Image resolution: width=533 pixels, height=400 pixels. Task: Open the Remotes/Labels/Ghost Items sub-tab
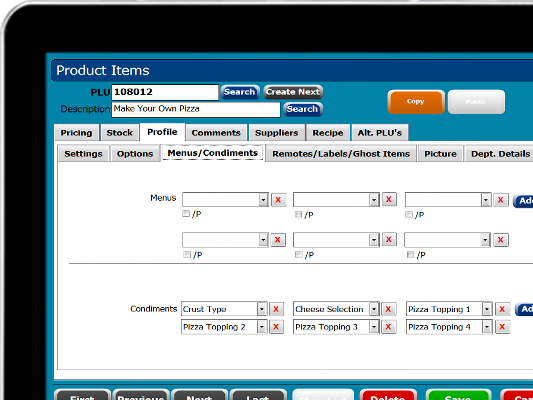point(341,154)
